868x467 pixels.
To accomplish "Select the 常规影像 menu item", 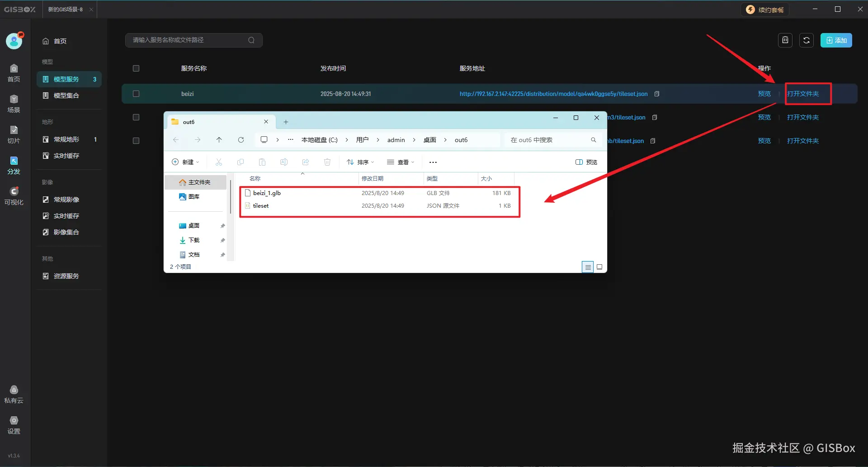I will [69, 200].
